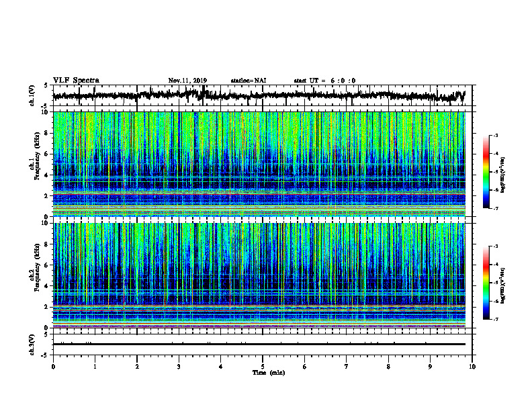Click the "VLF Spectra" title text
Image resolution: width=532 pixels, height=411 pixels.
click(76, 81)
